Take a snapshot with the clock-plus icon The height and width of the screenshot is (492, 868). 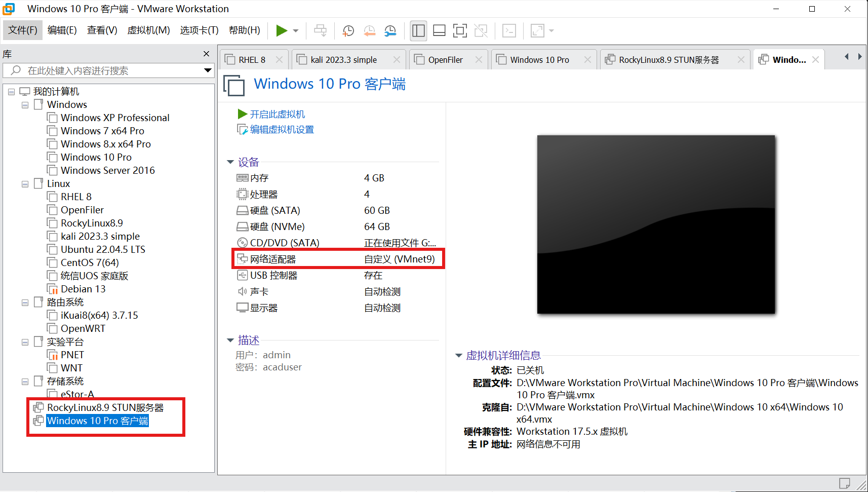pos(348,31)
